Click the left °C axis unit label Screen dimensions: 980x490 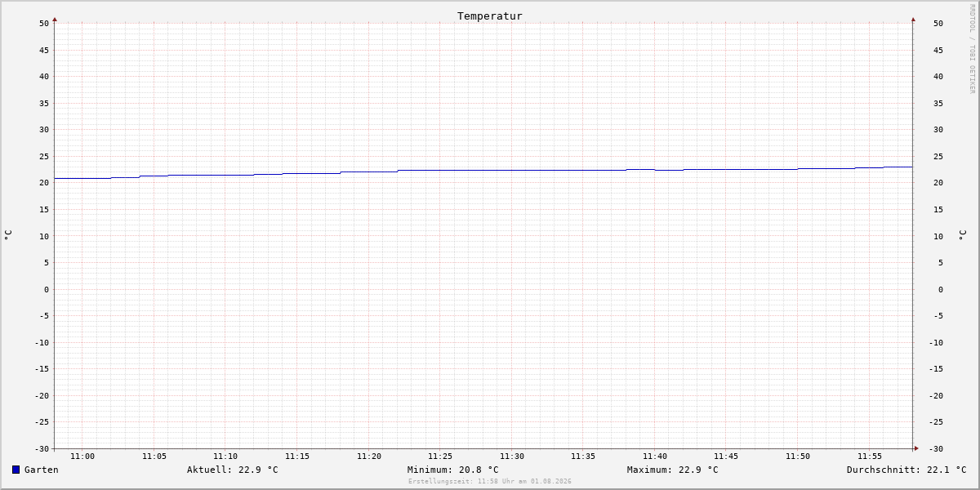point(8,235)
